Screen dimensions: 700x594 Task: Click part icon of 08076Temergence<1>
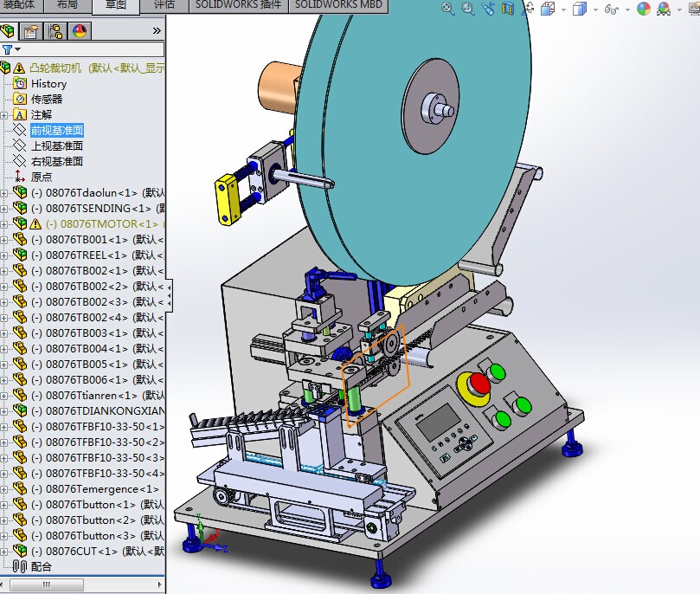point(20,488)
